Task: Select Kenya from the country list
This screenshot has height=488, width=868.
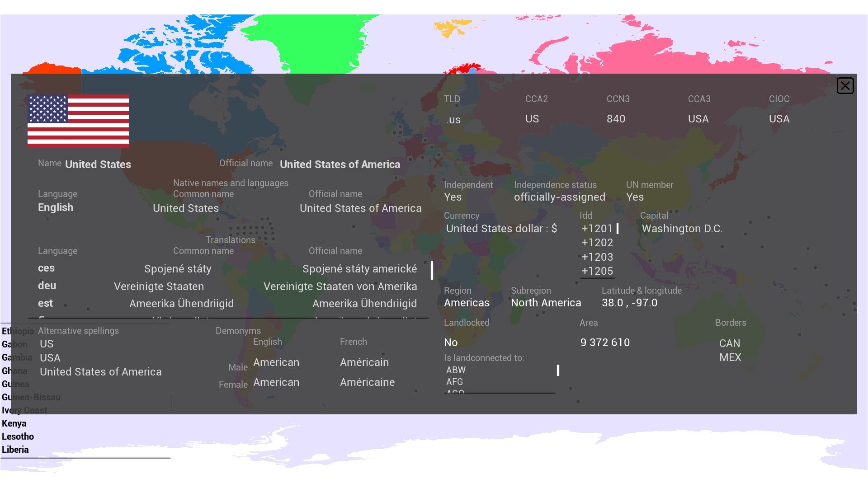Action: click(14, 423)
